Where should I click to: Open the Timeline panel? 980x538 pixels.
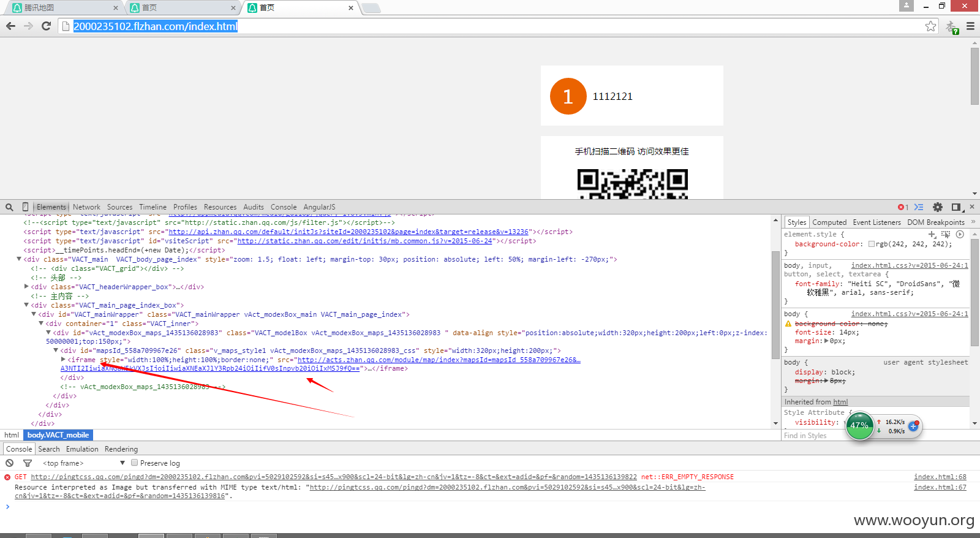click(x=153, y=207)
